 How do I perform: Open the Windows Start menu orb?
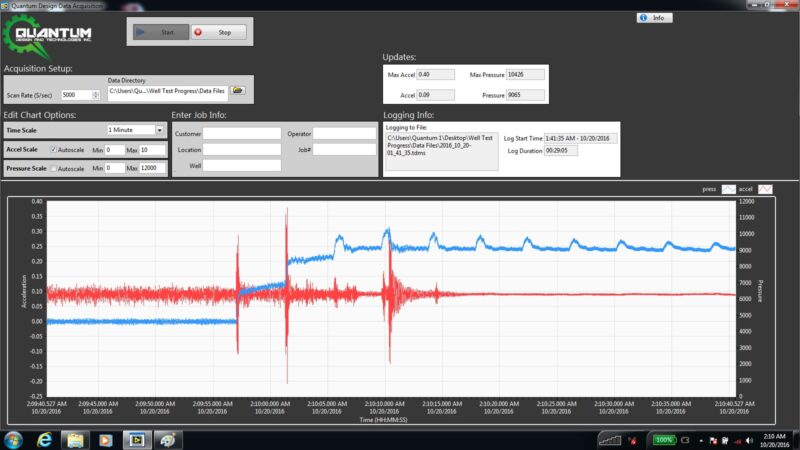pos(13,440)
